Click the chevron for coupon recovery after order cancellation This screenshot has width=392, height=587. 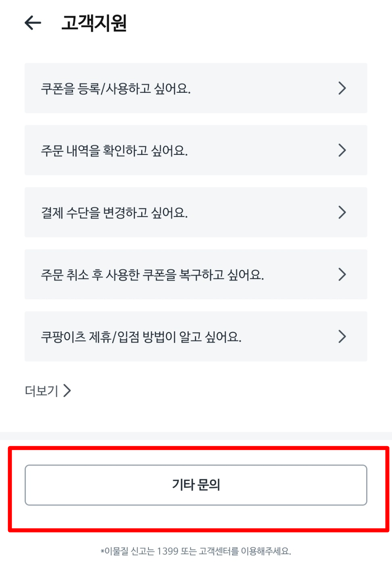[x=342, y=274]
